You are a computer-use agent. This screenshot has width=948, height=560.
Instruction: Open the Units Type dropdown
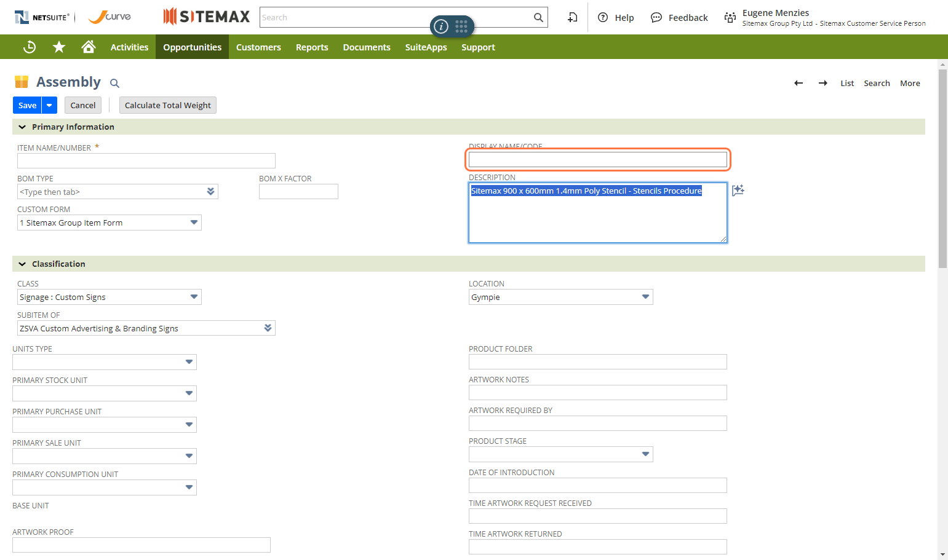pyautogui.click(x=189, y=362)
